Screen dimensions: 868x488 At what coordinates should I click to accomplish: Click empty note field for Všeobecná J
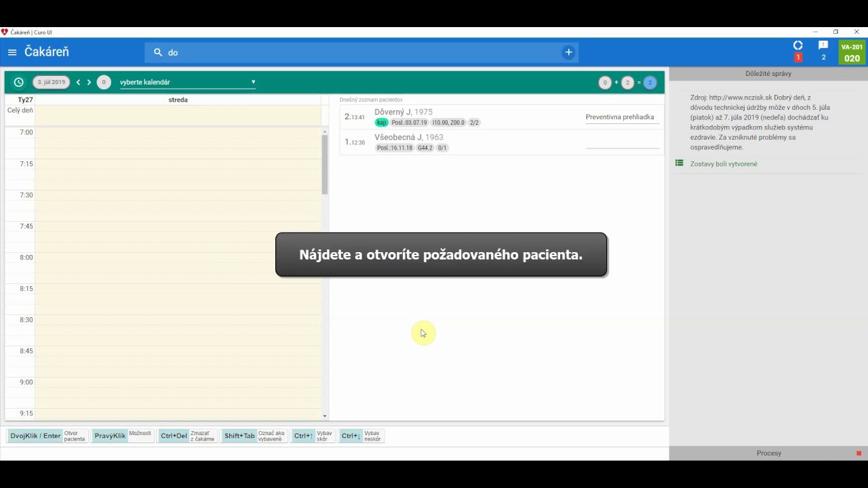pyautogui.click(x=622, y=142)
